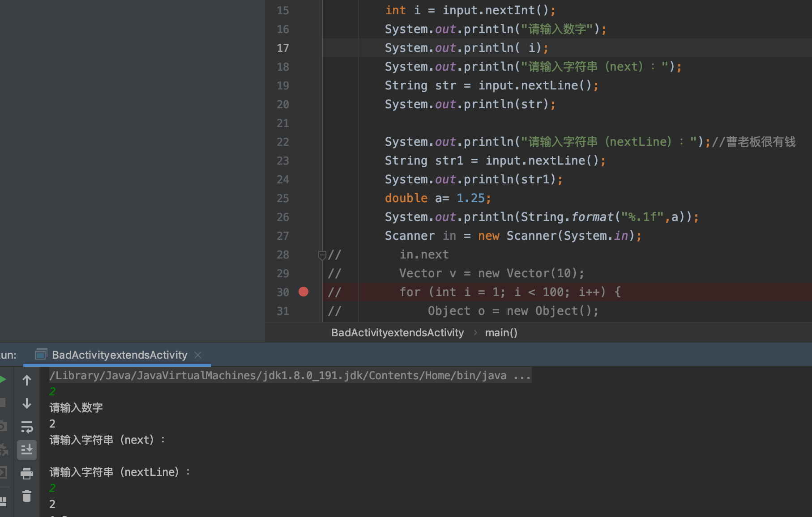Print the console output

tap(27, 473)
